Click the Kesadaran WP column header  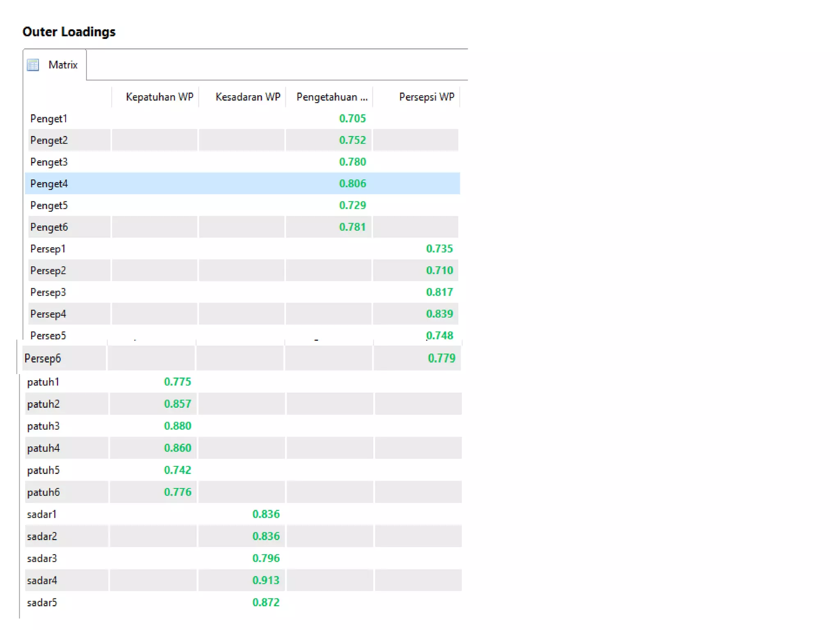coord(247,97)
